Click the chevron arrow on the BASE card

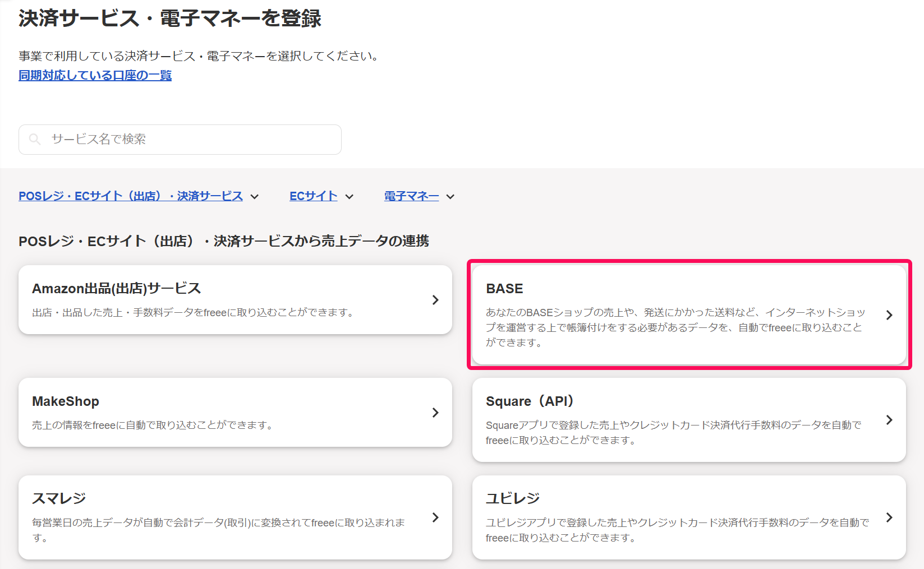click(889, 315)
